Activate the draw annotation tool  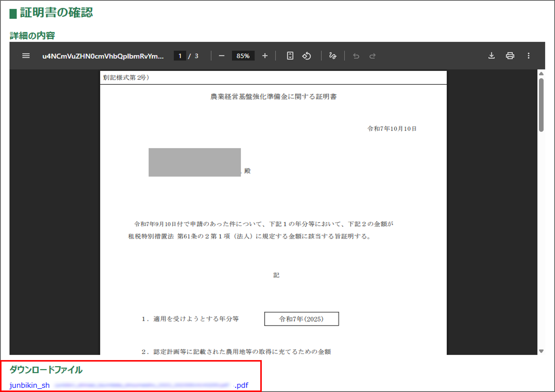click(x=333, y=56)
